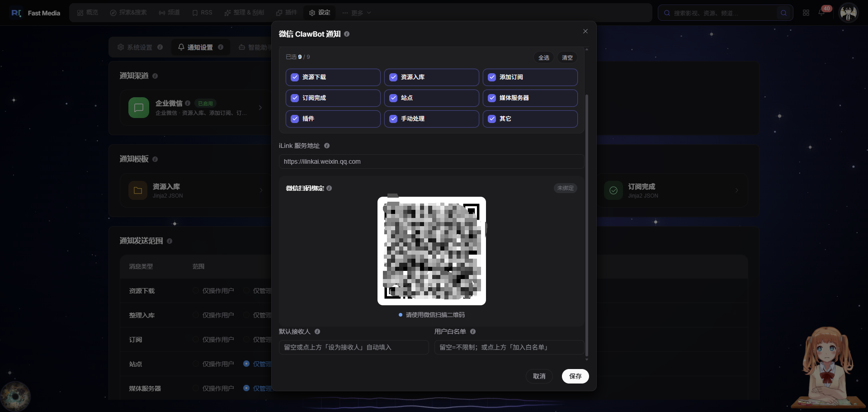The image size is (868, 412).
Task: Click the anime girl mascot widget
Action: tap(829, 367)
